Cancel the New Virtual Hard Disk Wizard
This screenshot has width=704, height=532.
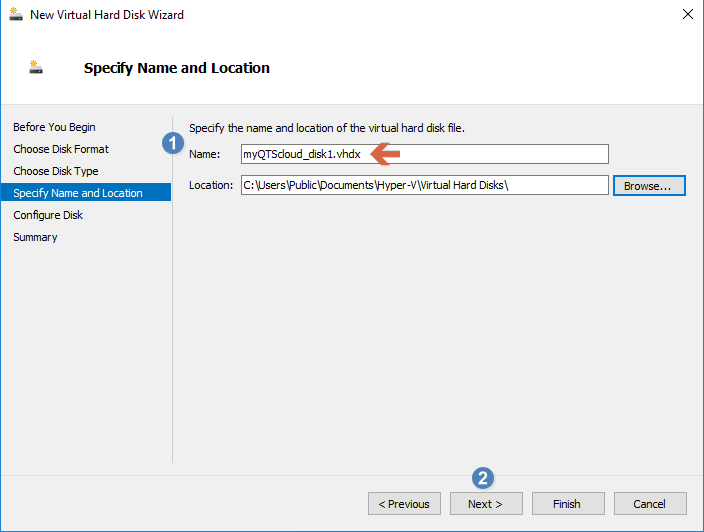pos(650,504)
